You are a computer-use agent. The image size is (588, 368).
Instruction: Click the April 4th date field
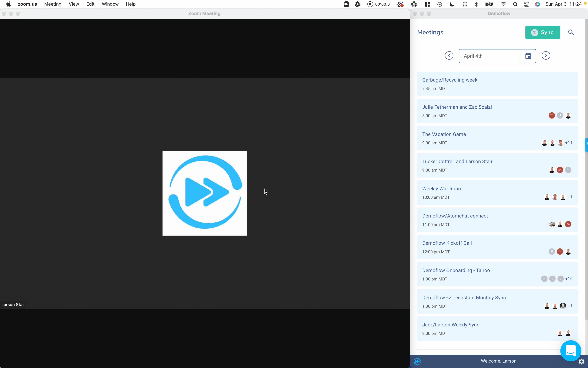coord(489,56)
